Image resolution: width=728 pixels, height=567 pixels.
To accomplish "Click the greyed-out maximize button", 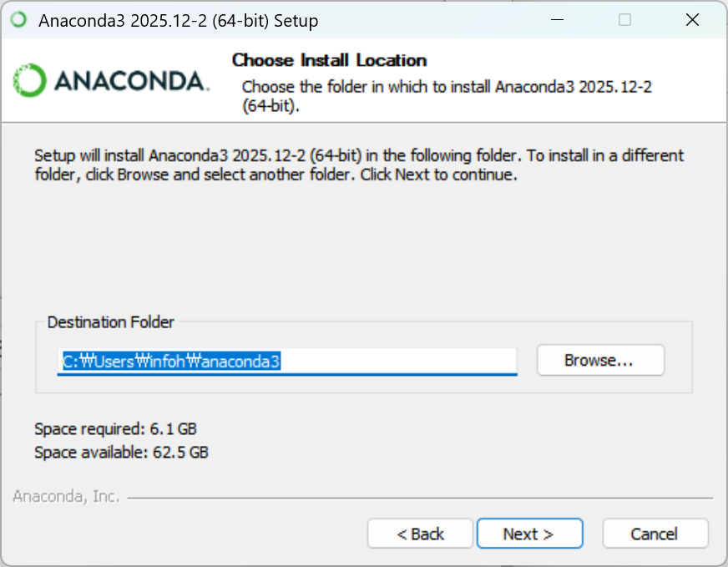I will pos(624,20).
